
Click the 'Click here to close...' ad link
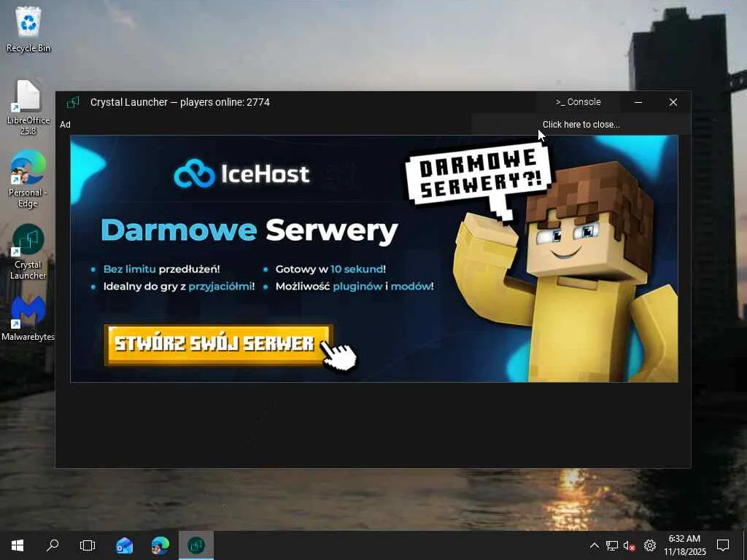[x=581, y=124]
